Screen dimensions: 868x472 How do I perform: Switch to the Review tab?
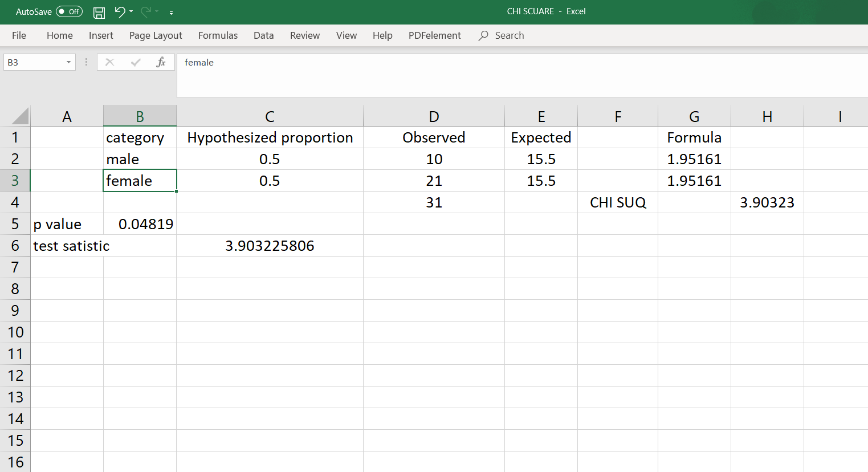click(x=305, y=35)
